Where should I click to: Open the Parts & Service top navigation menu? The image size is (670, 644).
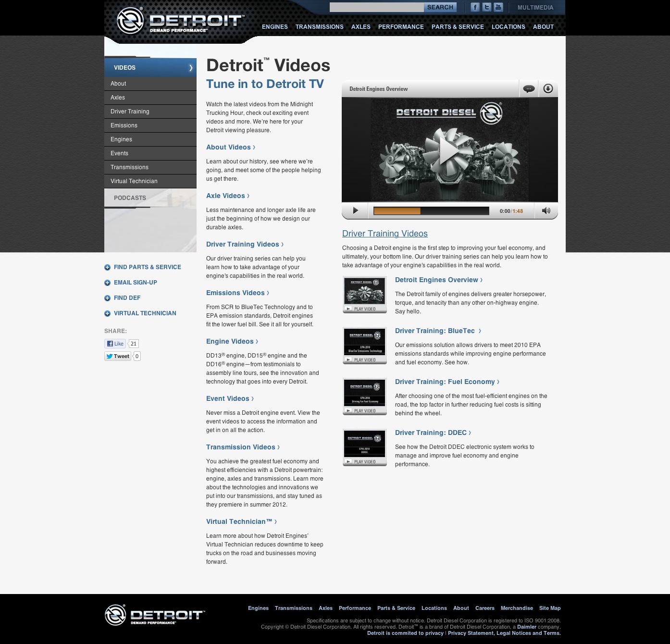(x=458, y=27)
